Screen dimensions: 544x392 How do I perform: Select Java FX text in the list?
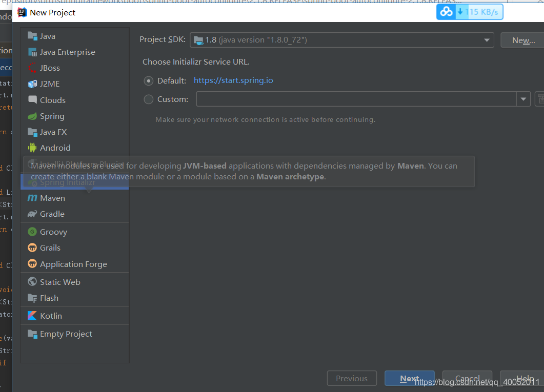(x=53, y=132)
